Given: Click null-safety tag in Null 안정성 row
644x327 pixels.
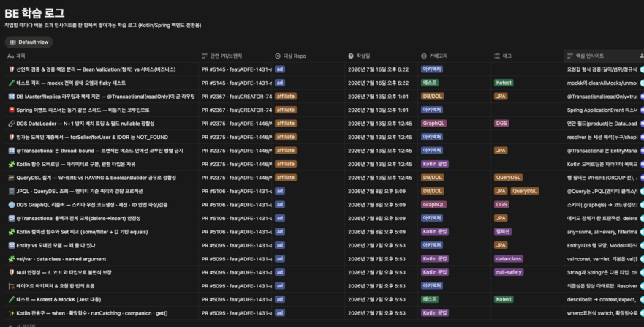Looking at the screenshot, I should coord(509,272).
